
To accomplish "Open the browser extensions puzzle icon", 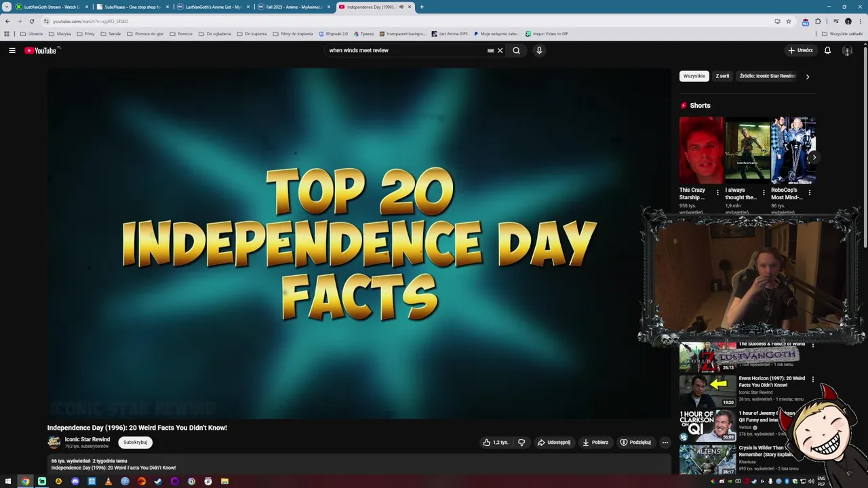I will point(818,21).
